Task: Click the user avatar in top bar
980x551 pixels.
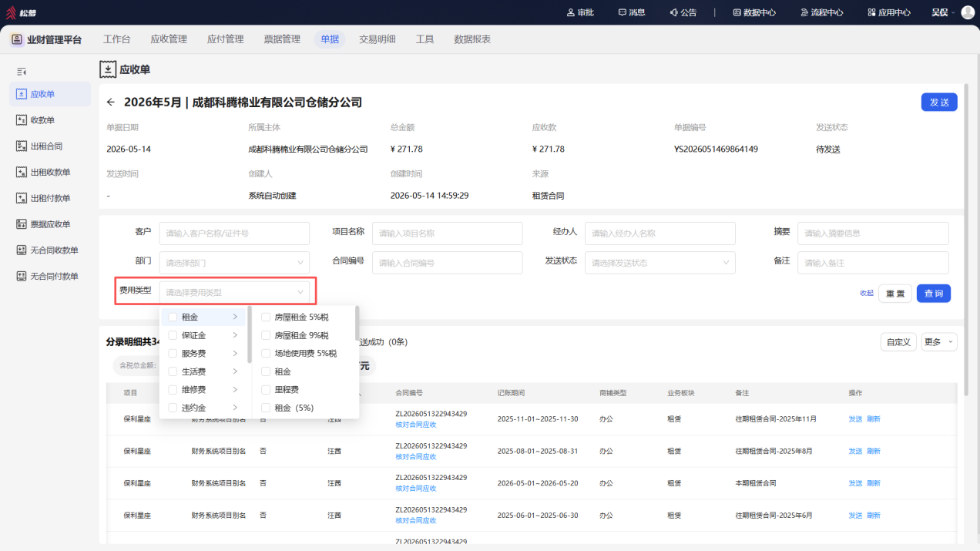Action: pos(968,12)
